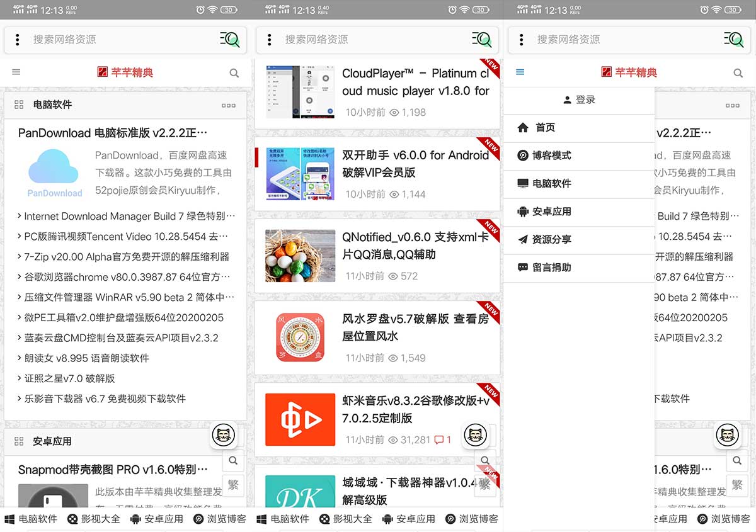Viewport: 756px width, 532px height.
Task: Tap cat face floating icon in left screen
Action: pyautogui.click(x=223, y=435)
